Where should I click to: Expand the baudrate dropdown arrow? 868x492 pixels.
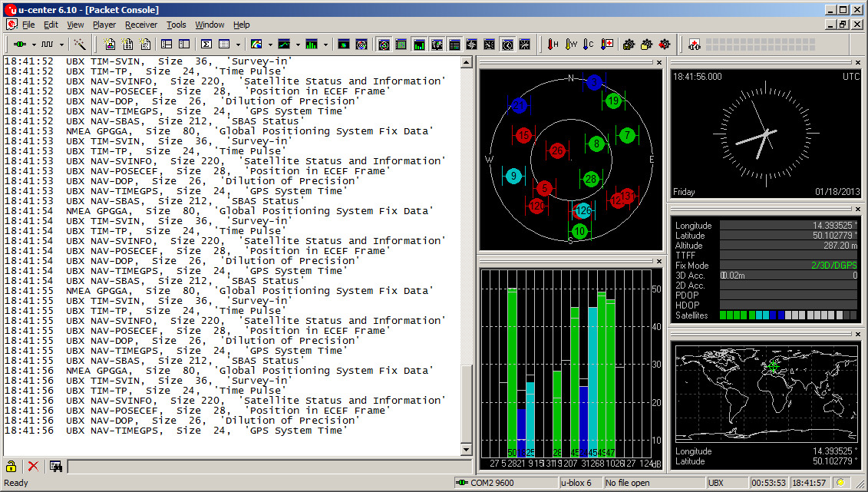[x=61, y=45]
